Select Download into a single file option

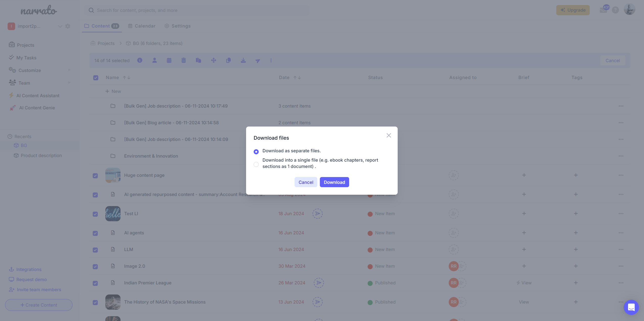click(256, 164)
